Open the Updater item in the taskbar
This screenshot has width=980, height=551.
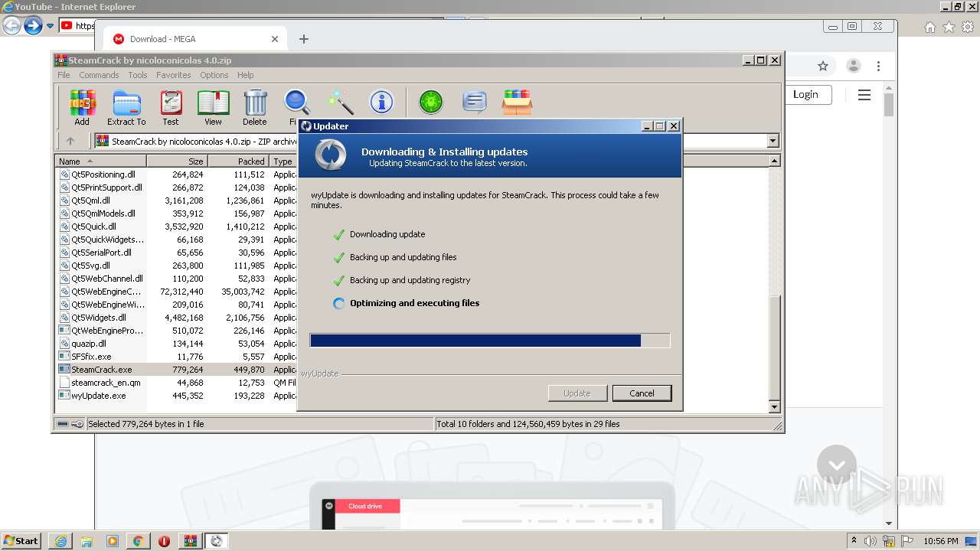coord(217,541)
